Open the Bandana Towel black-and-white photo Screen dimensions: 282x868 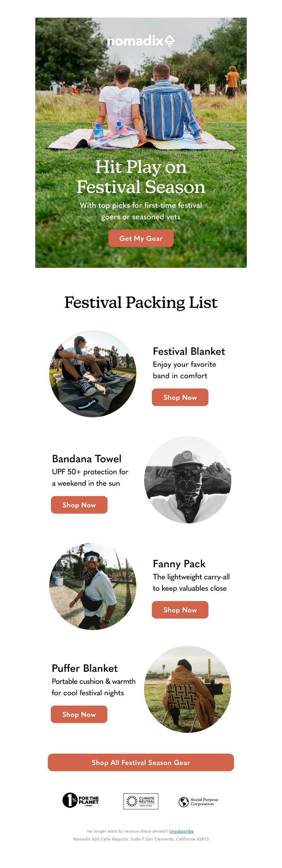point(188,480)
